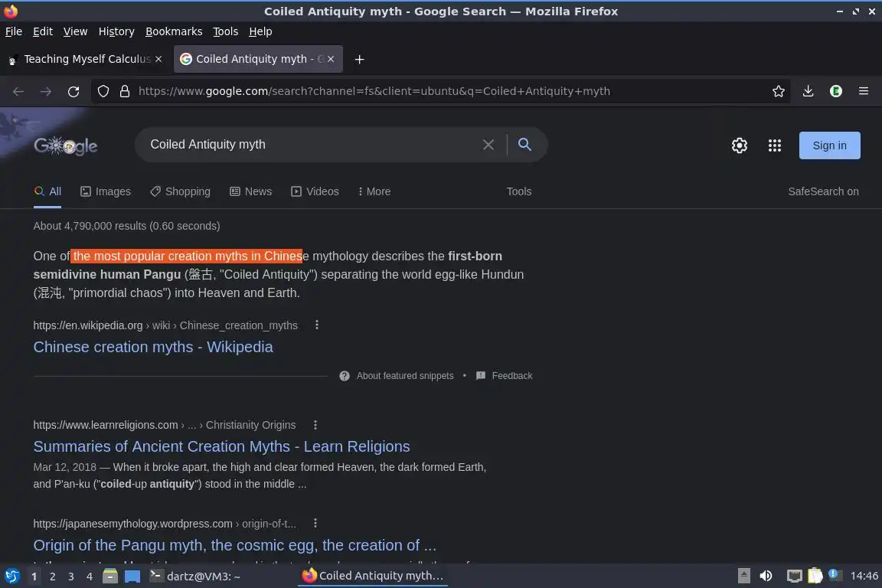Open Origin of the Pangu myth link

234,545
